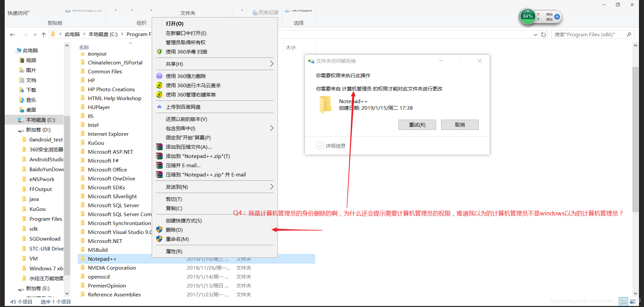Open the address bar history dropdown
The image size is (644, 307).
pyautogui.click(x=536, y=35)
